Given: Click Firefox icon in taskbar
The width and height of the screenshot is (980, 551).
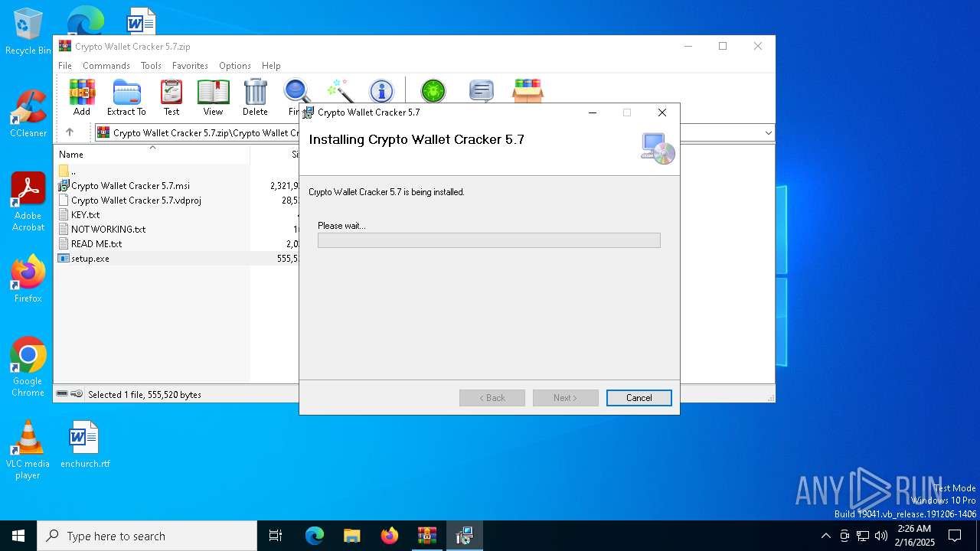Looking at the screenshot, I should [390, 536].
